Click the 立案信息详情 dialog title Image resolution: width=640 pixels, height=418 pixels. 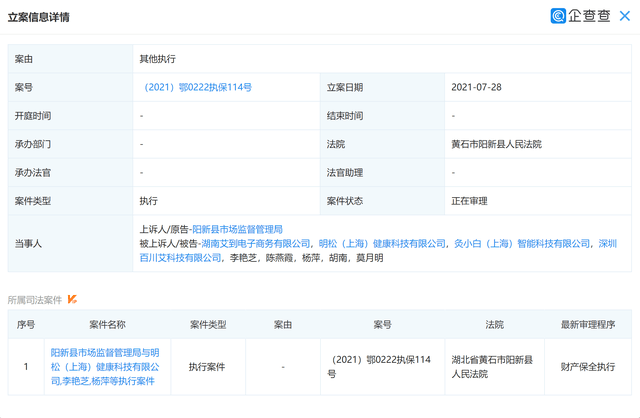[x=39, y=17]
